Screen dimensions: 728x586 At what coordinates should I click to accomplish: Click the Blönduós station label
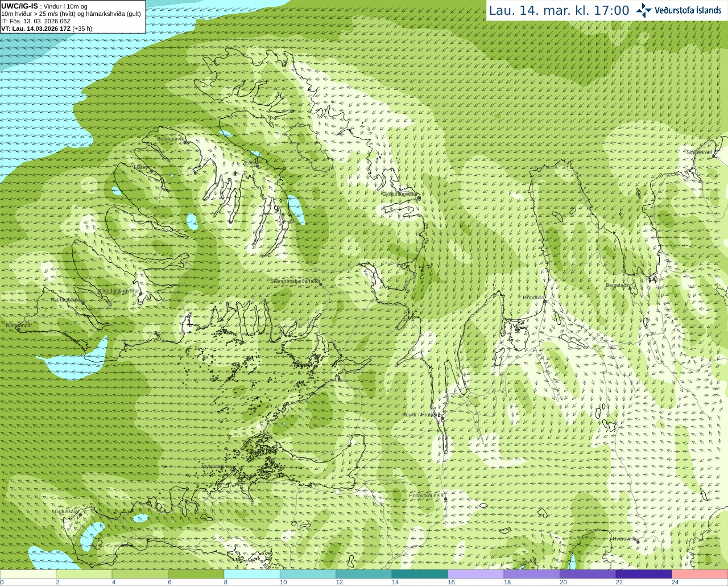point(533,298)
